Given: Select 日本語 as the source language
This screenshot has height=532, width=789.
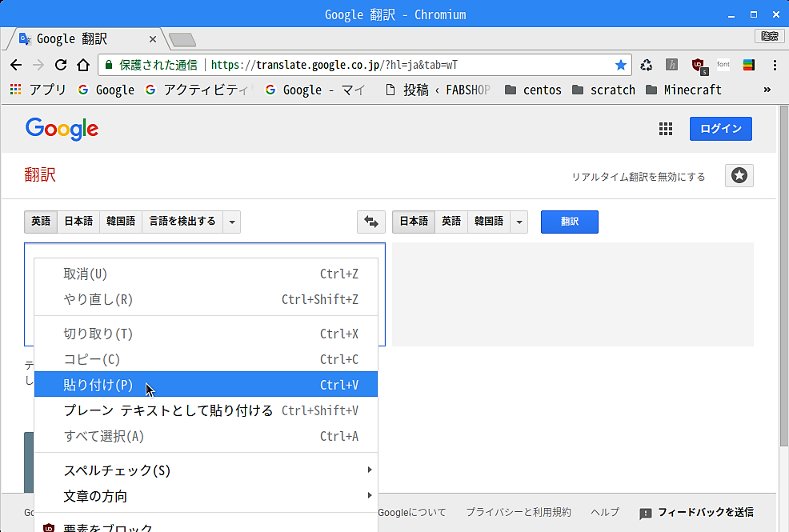Looking at the screenshot, I should pos(78,222).
